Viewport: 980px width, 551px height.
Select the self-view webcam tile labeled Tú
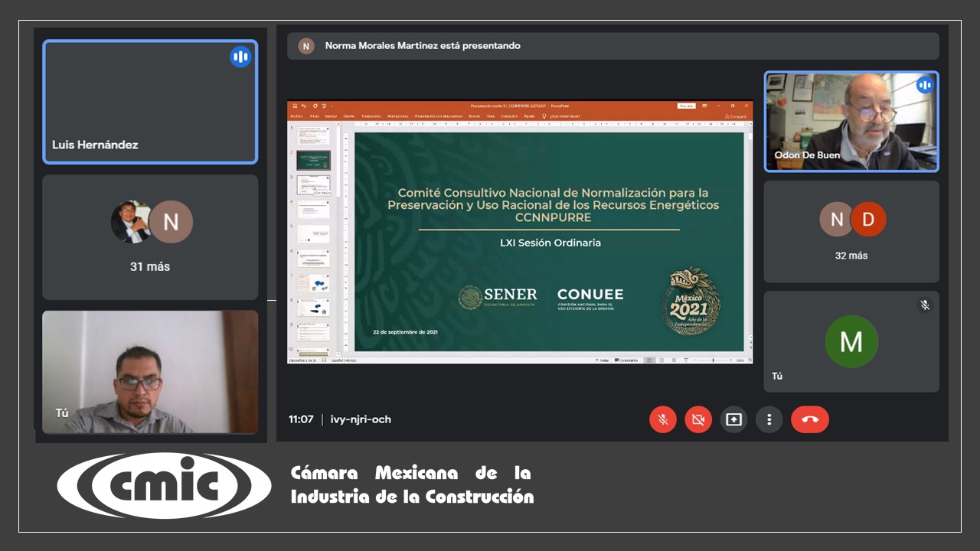(150, 372)
